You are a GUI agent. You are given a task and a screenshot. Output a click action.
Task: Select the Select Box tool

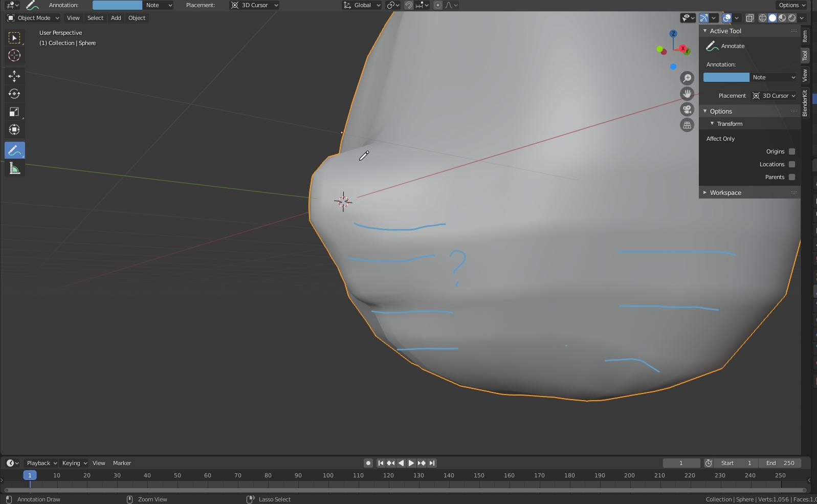[x=14, y=38]
